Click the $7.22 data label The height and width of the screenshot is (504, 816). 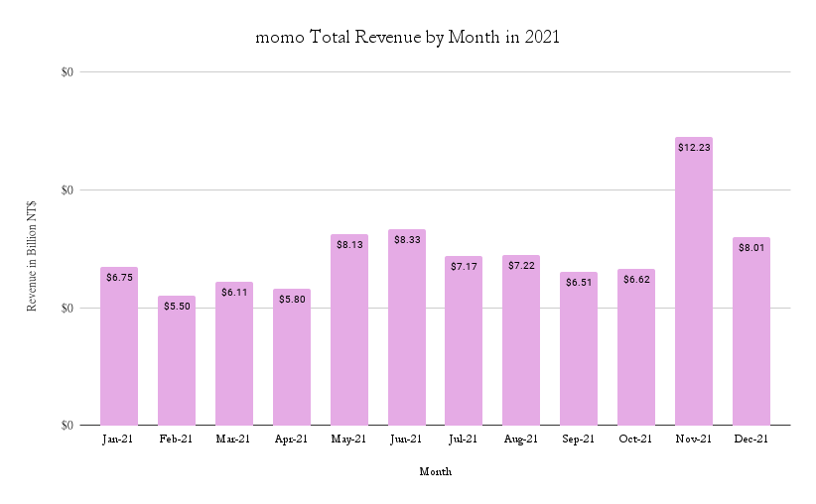[x=521, y=266]
